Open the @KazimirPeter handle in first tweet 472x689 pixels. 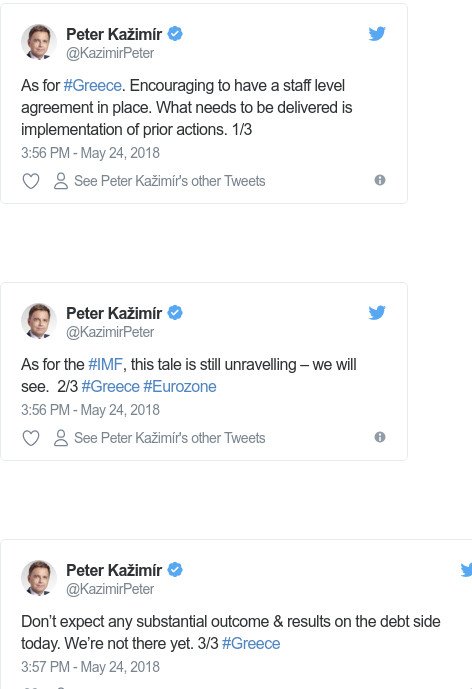pos(110,53)
